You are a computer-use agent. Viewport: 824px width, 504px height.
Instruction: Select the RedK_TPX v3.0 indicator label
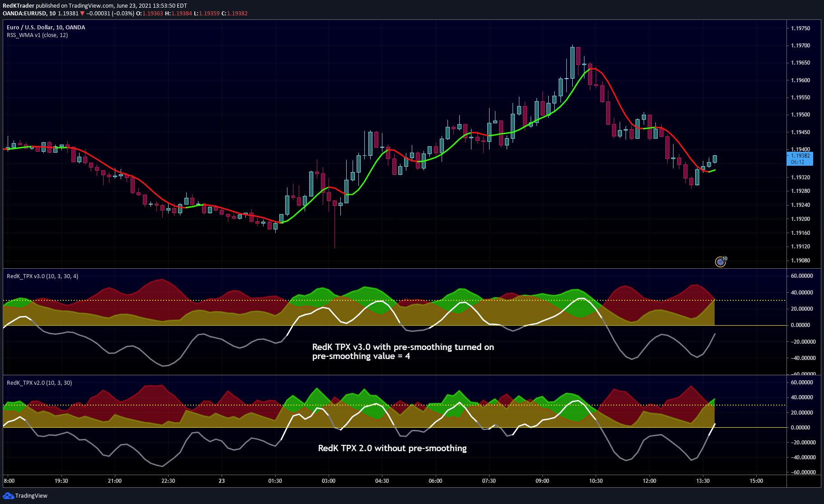pyautogui.click(x=42, y=276)
